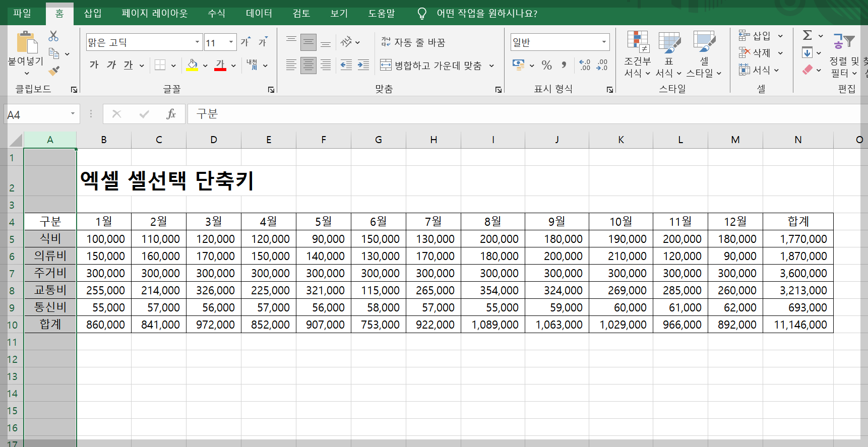Expand the alignment group dialog launcher

pyautogui.click(x=499, y=90)
